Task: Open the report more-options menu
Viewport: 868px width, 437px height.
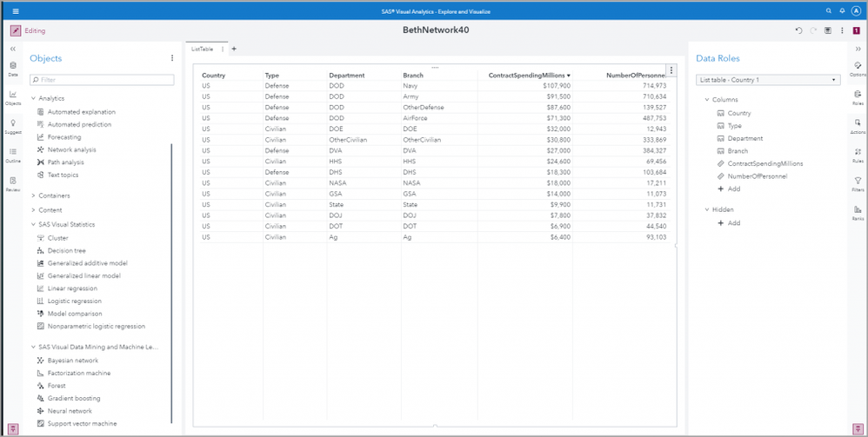Action: (x=842, y=31)
